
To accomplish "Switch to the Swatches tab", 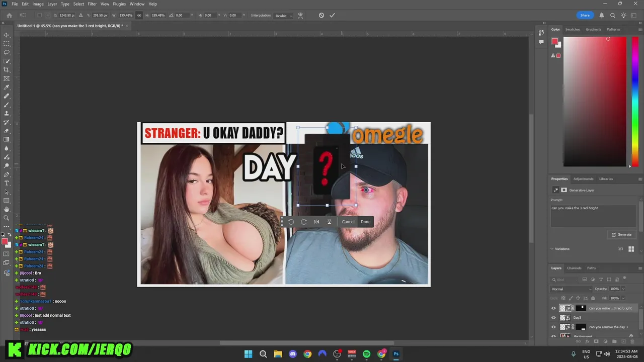I will point(573,29).
